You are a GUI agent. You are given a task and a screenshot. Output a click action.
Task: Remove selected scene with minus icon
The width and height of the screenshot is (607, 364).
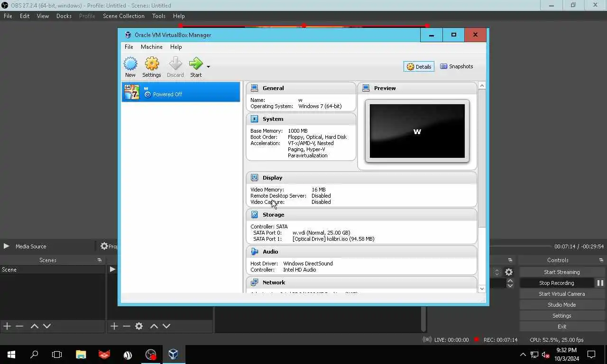tap(19, 326)
